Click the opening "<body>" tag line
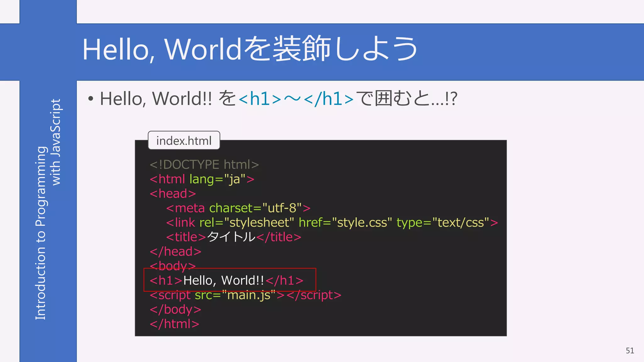 click(x=173, y=266)
